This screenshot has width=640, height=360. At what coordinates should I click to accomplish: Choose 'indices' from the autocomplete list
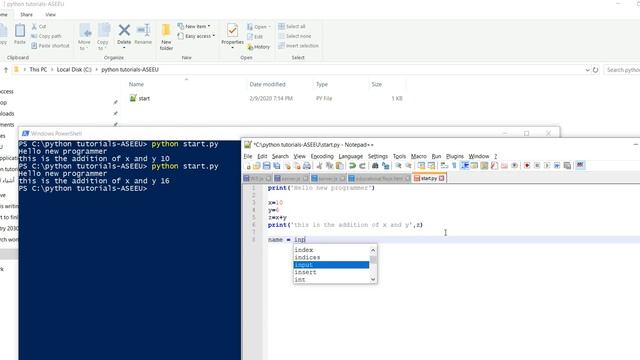(x=331, y=257)
